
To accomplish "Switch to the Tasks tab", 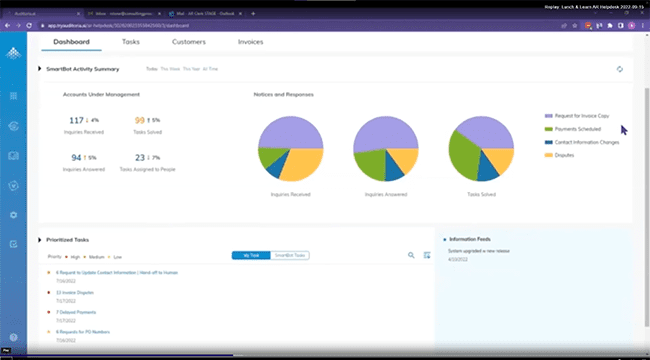I will coord(131,42).
